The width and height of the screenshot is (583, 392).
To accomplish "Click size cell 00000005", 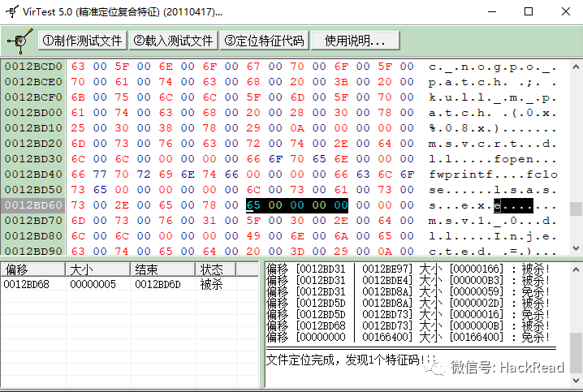I will click(93, 285).
